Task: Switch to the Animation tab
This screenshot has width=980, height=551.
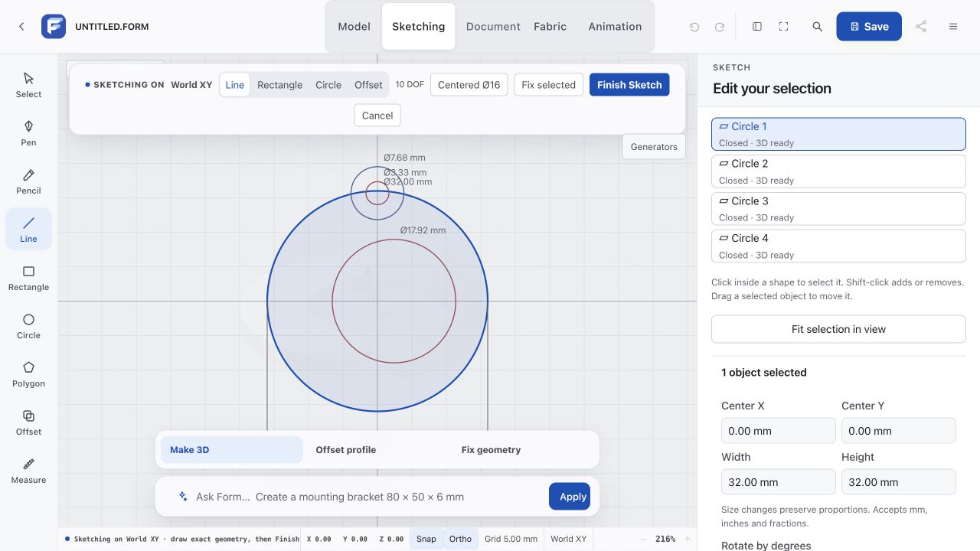Action: [615, 26]
